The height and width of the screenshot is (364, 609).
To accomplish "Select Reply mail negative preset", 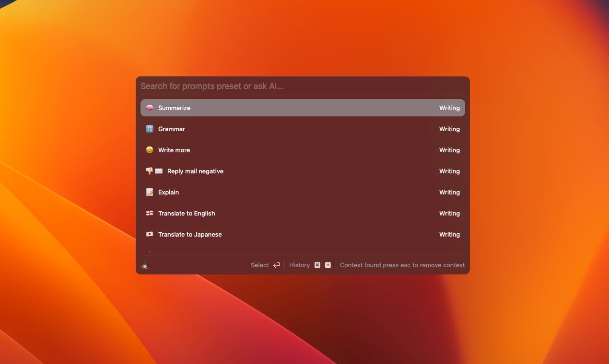I will tap(303, 171).
